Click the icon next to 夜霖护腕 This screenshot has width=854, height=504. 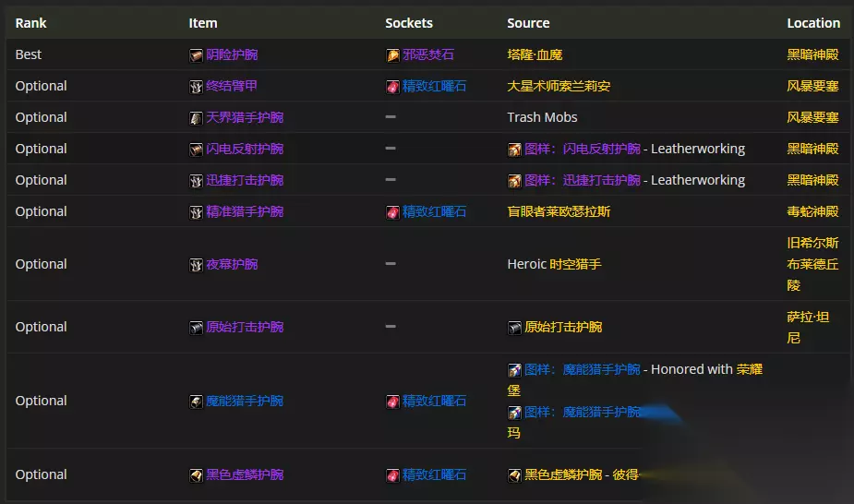point(196,265)
